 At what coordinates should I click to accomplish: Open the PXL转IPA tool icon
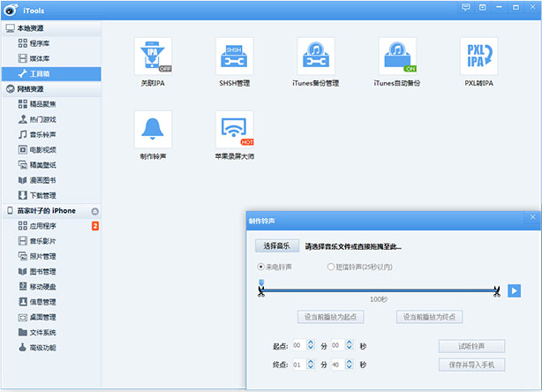(x=478, y=57)
